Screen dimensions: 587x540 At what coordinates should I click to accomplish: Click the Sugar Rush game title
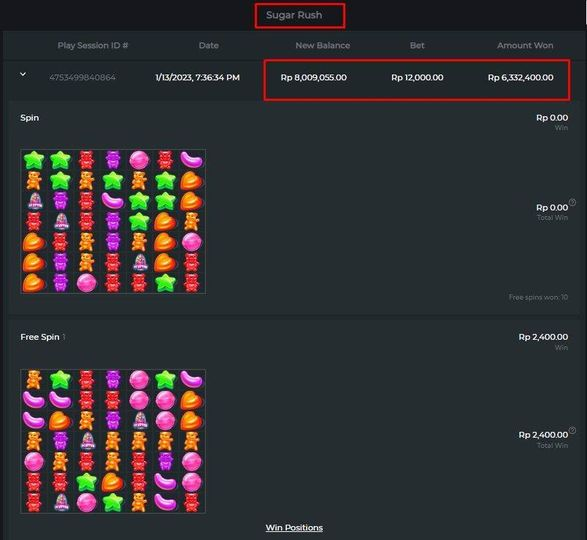coord(294,15)
